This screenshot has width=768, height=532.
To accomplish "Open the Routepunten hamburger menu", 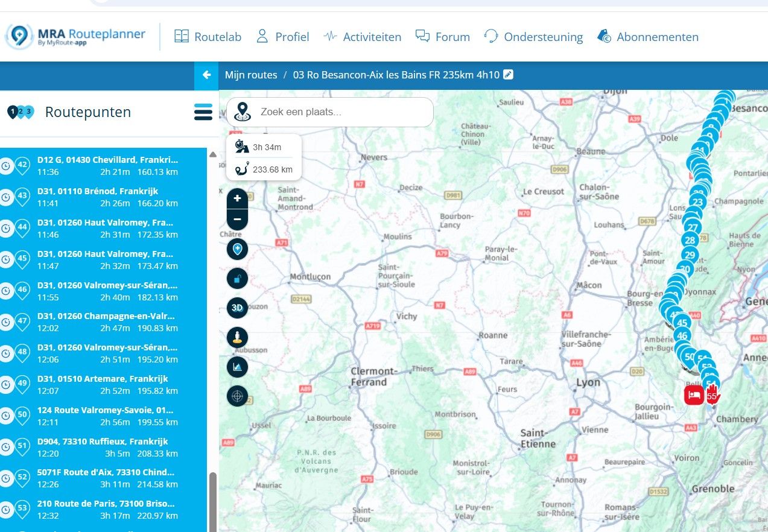I will click(203, 112).
